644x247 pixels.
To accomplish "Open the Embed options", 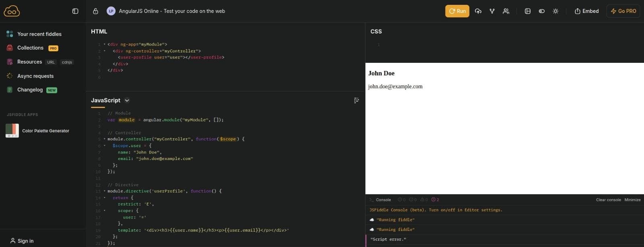I will click(x=586, y=11).
